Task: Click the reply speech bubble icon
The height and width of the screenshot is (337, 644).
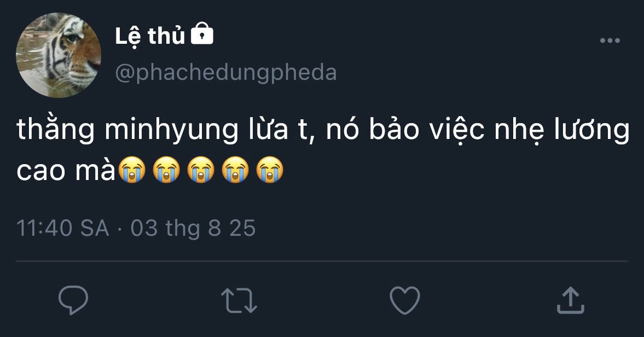Action: click(x=73, y=300)
